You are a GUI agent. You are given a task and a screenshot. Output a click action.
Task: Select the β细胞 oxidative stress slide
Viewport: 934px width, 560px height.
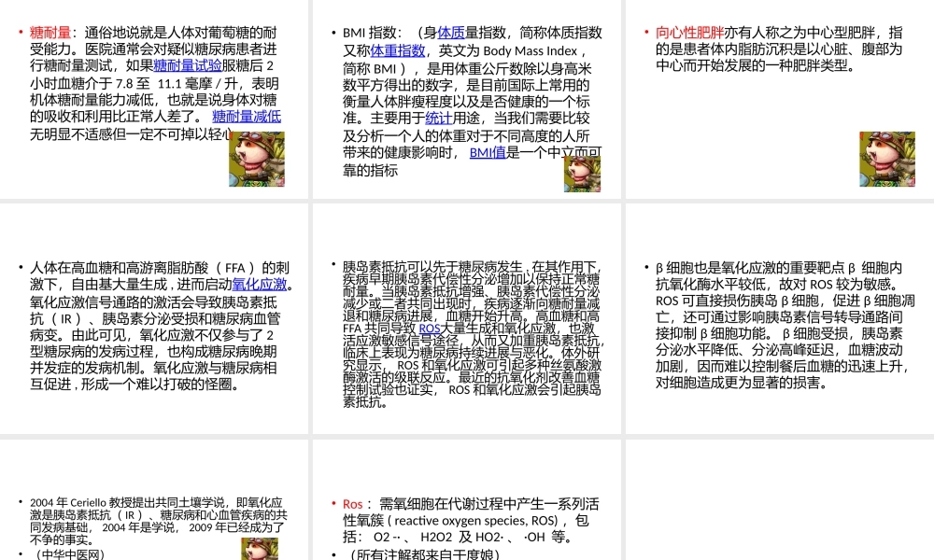pos(778,317)
